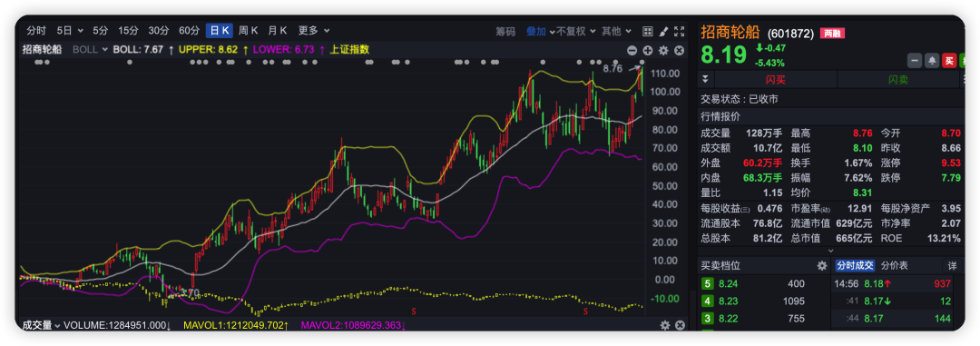Open the 其他 options dropdown

coord(616,31)
